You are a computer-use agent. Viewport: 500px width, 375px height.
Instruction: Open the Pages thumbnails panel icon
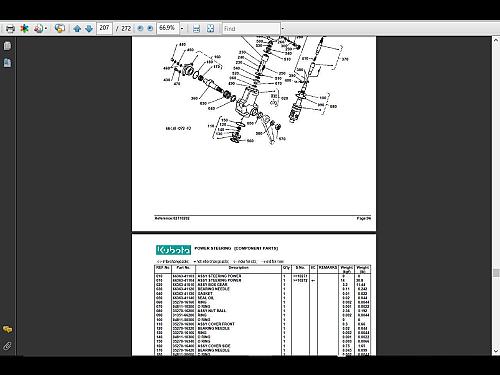pos(7,46)
